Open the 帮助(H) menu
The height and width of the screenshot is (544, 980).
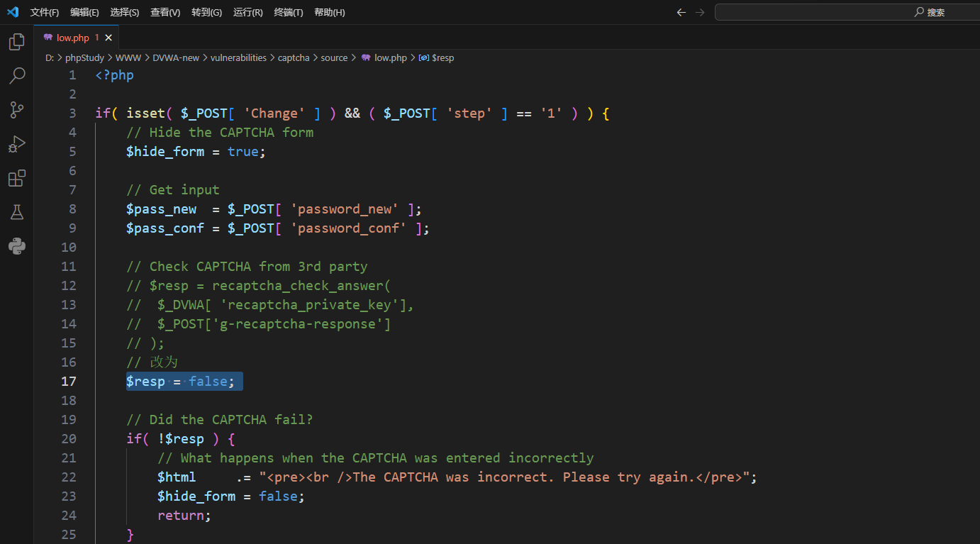pyautogui.click(x=330, y=12)
